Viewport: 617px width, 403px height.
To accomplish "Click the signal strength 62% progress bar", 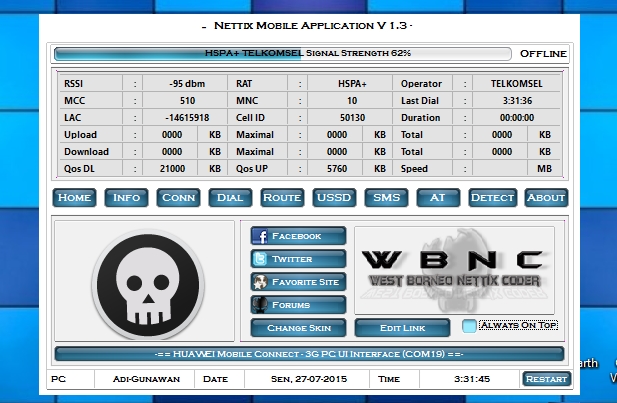I will pos(283,54).
